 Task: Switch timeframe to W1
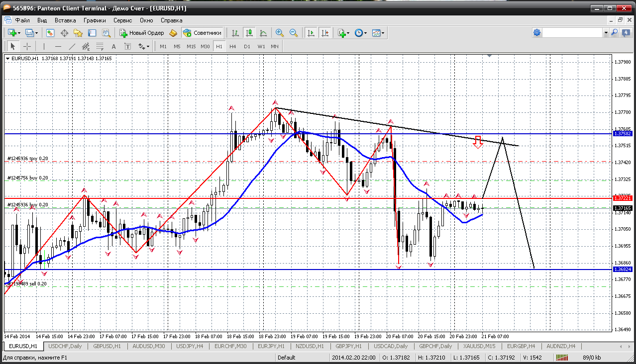(261, 46)
